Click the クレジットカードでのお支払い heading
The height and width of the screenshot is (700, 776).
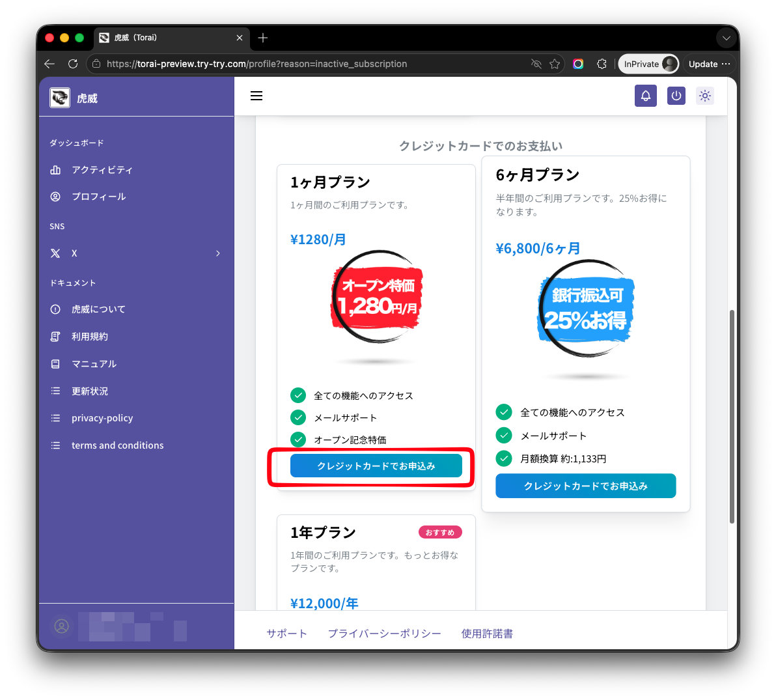click(x=480, y=146)
